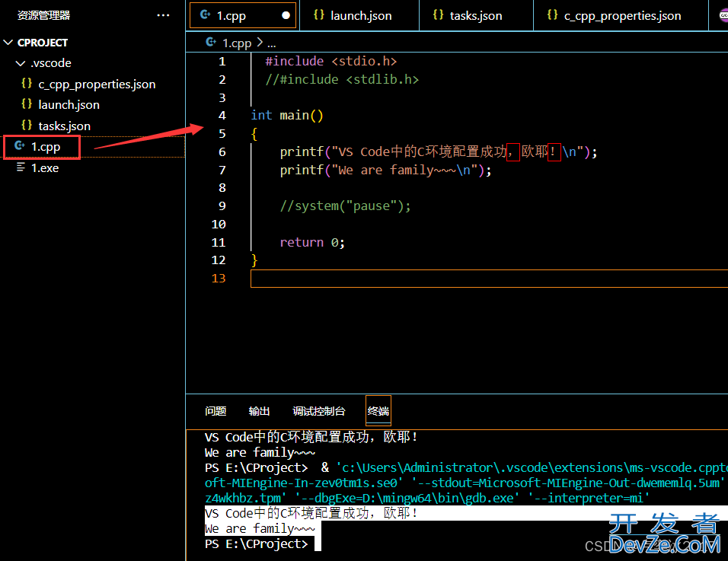Click the last PS E:\CProject> terminal prompt
Image resolution: width=728 pixels, height=561 pixels.
point(257,543)
